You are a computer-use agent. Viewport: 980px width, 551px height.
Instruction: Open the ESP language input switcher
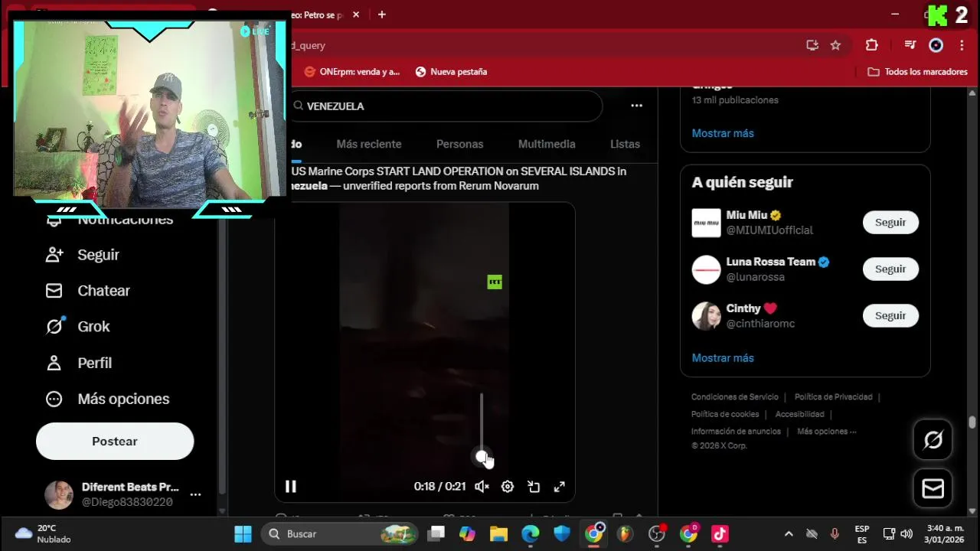tap(862, 533)
